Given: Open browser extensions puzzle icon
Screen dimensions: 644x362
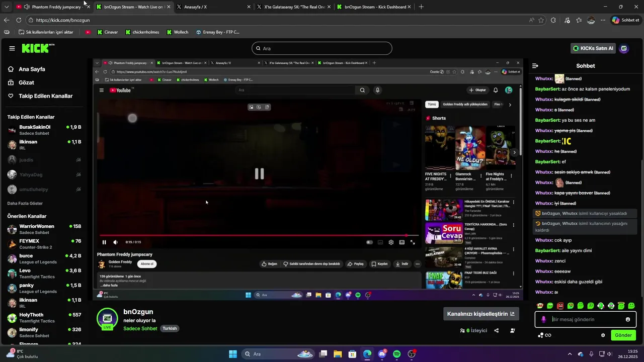Looking at the screenshot, I should (553, 20).
